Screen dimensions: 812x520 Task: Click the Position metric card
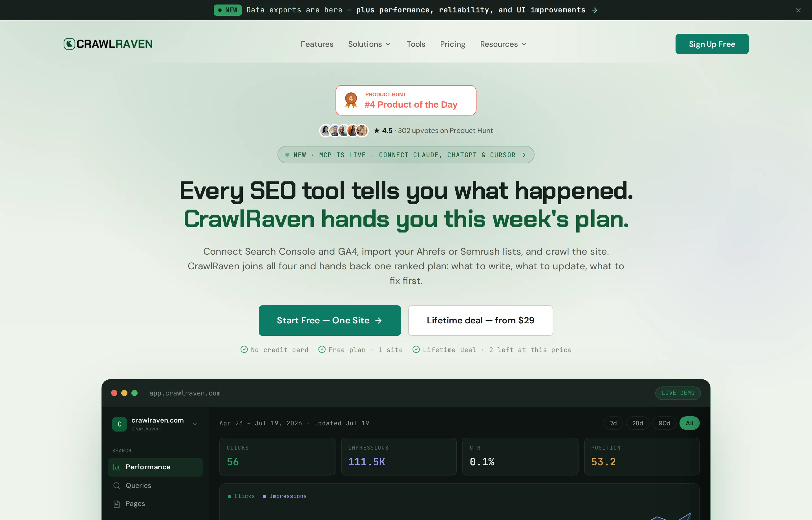pyautogui.click(x=642, y=457)
